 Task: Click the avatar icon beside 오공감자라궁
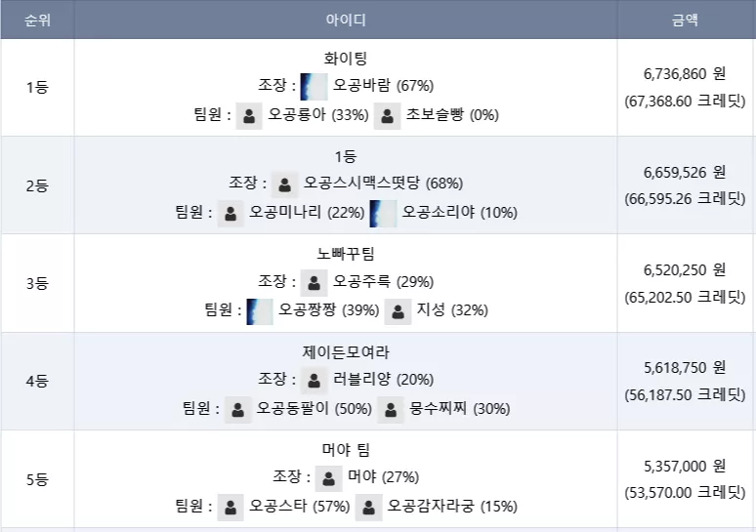click(x=369, y=508)
